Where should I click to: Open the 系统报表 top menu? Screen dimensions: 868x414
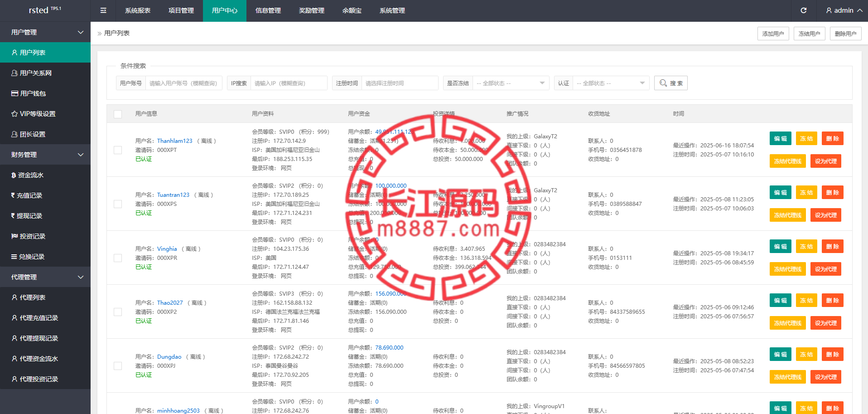pyautogui.click(x=138, y=10)
